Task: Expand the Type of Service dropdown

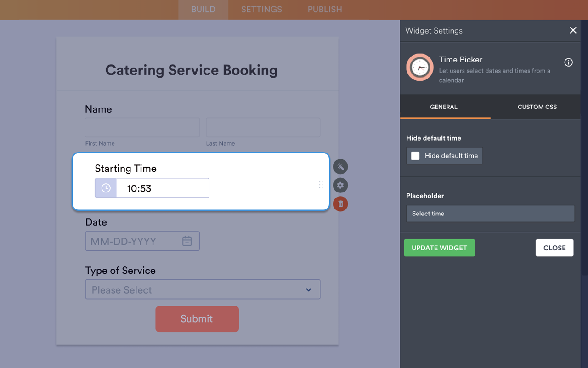Action: pyautogui.click(x=203, y=289)
